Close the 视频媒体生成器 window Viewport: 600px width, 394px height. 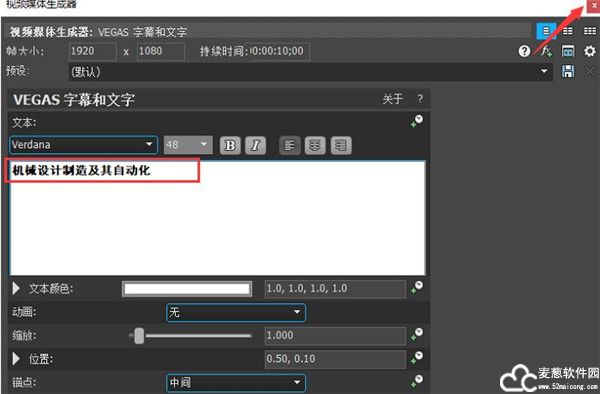click(x=593, y=6)
